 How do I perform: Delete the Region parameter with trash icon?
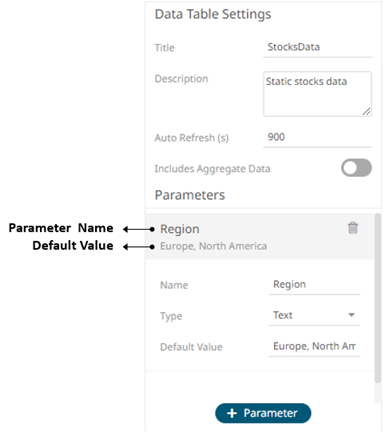click(353, 228)
